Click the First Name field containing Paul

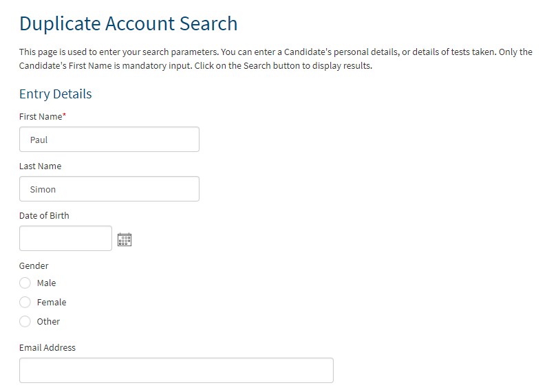[109, 139]
